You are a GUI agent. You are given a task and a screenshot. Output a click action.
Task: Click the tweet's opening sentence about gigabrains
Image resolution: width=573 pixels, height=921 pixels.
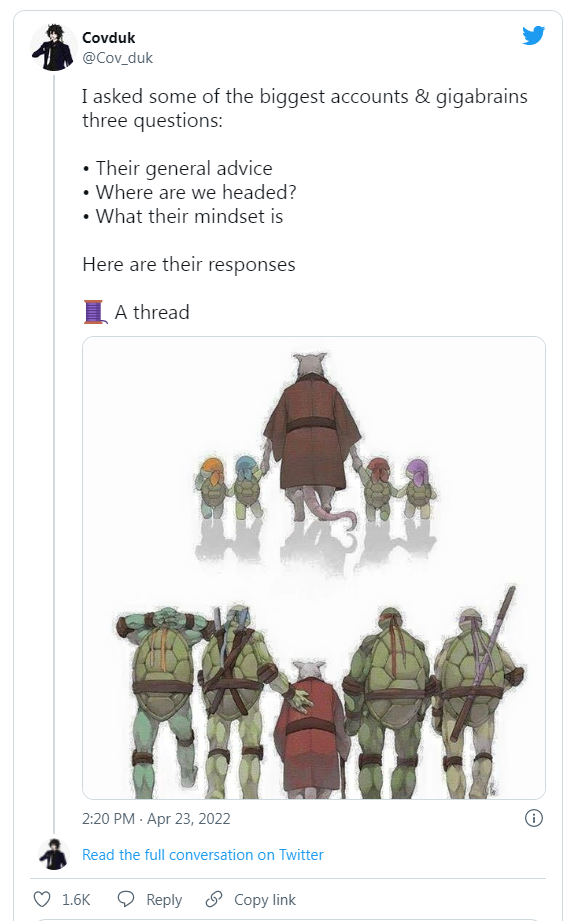(x=305, y=108)
